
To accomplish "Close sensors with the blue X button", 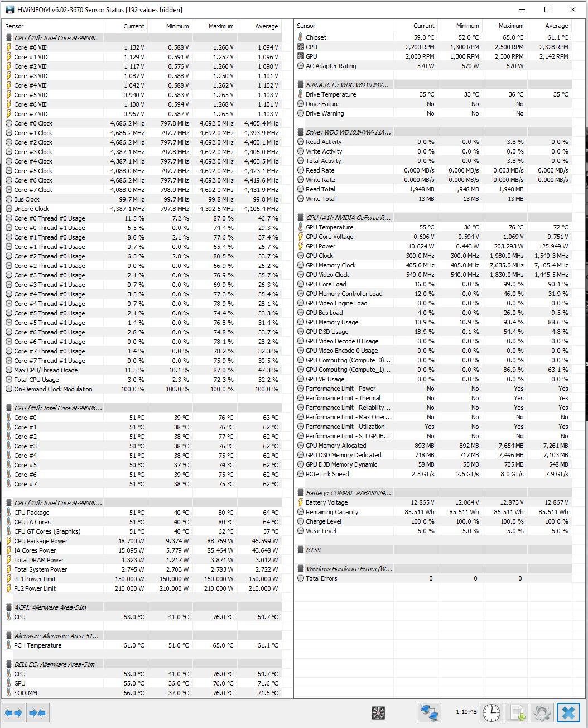I will (568, 713).
